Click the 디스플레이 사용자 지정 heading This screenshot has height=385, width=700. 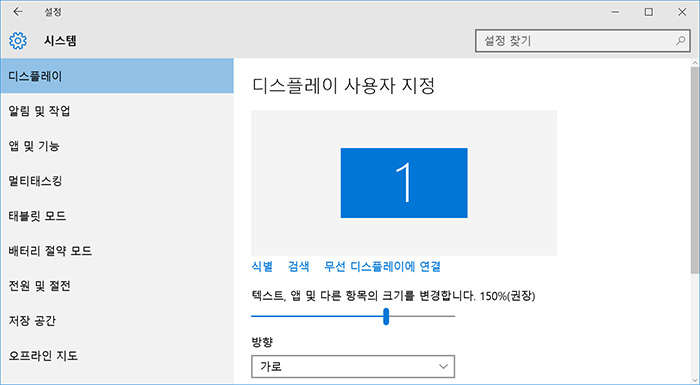pos(343,86)
